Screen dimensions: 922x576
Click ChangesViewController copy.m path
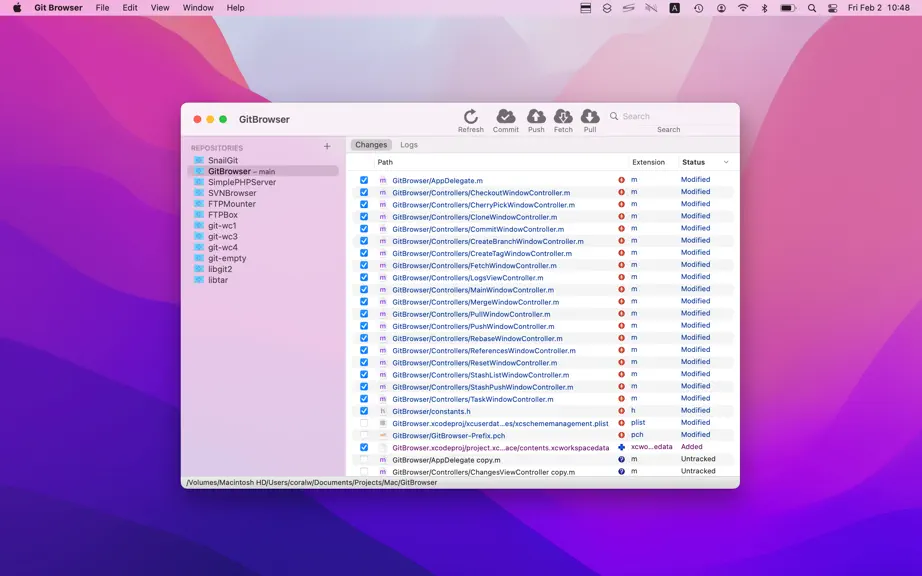pyautogui.click(x=483, y=472)
